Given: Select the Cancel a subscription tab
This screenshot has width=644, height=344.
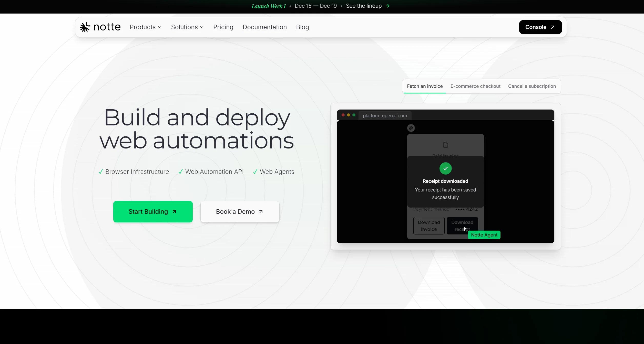Looking at the screenshot, I should coord(532,86).
